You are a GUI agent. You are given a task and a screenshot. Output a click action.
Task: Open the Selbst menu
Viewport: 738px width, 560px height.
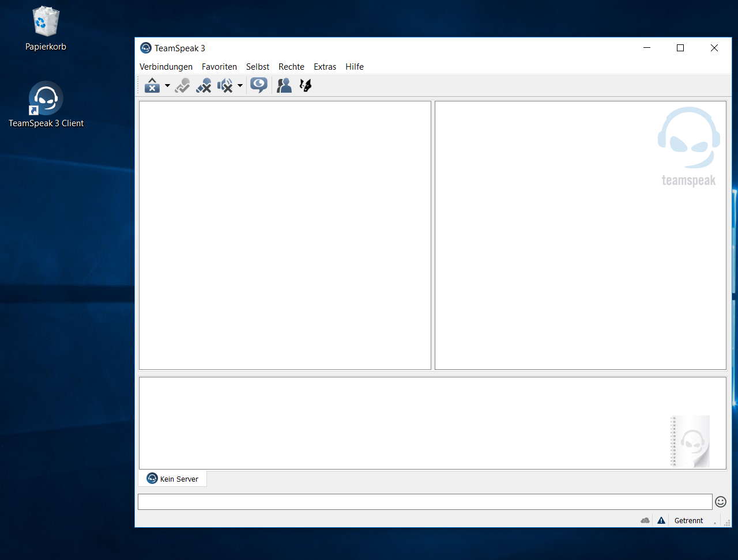[x=258, y=67]
